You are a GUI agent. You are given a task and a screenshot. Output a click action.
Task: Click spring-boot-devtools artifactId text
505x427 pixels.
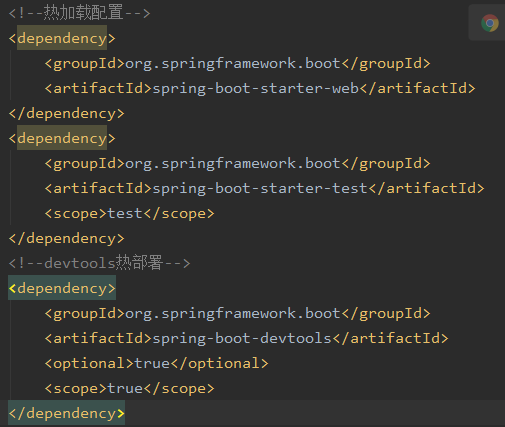(242, 338)
